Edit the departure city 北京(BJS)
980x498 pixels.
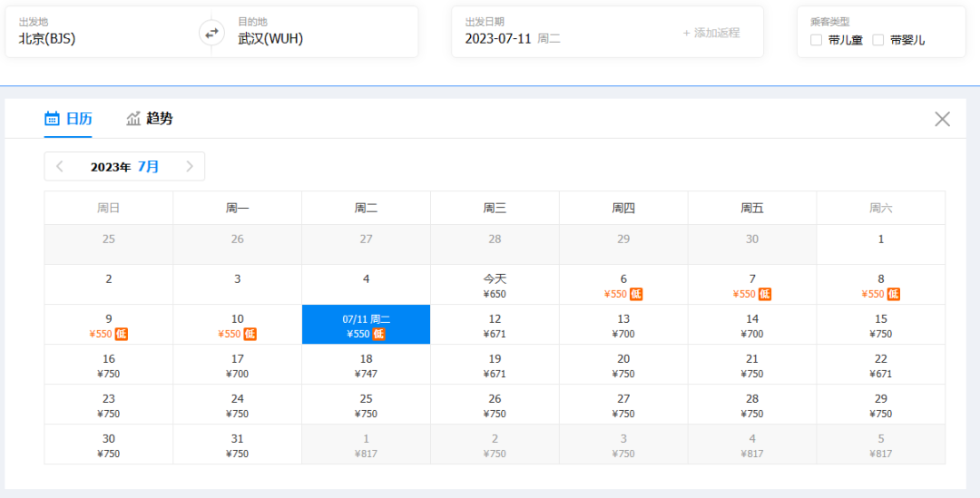pyautogui.click(x=47, y=39)
